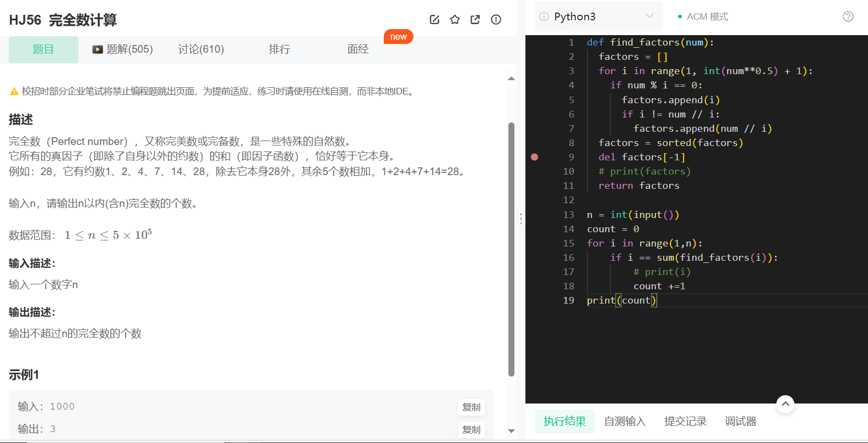Select the 自测输入 tab
The width and height of the screenshot is (868, 443).
pyautogui.click(x=625, y=421)
